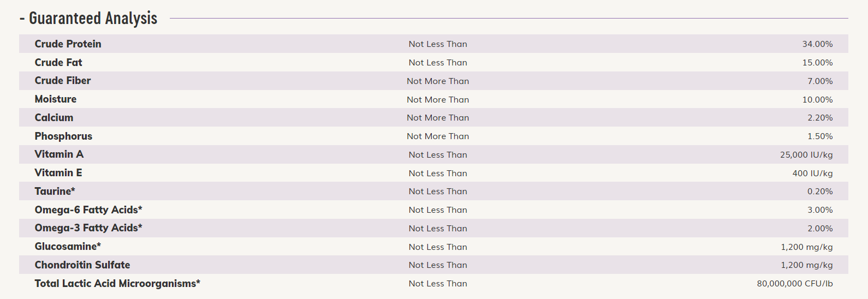Click the Vitamin E label
The height and width of the screenshot is (299, 868).
pos(58,173)
